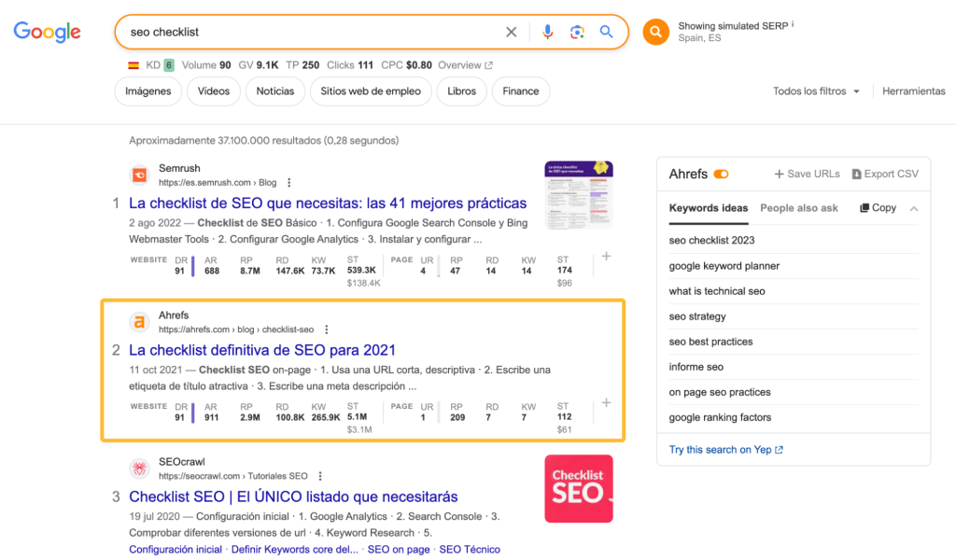Open Google Lens search by image
This screenshot has height=560, width=956.
[x=578, y=32]
